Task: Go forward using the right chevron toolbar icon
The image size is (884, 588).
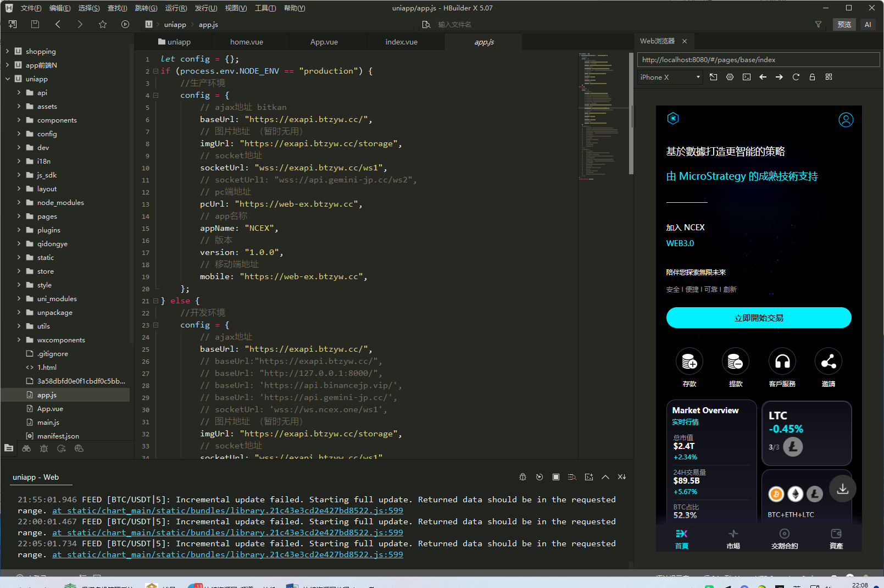Action: point(80,24)
